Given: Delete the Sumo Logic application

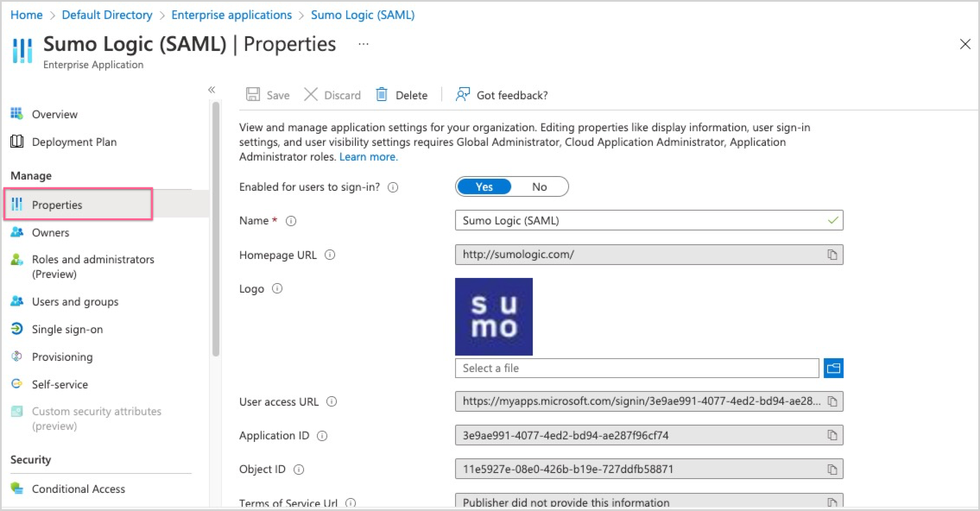Looking at the screenshot, I should [x=381, y=95].
